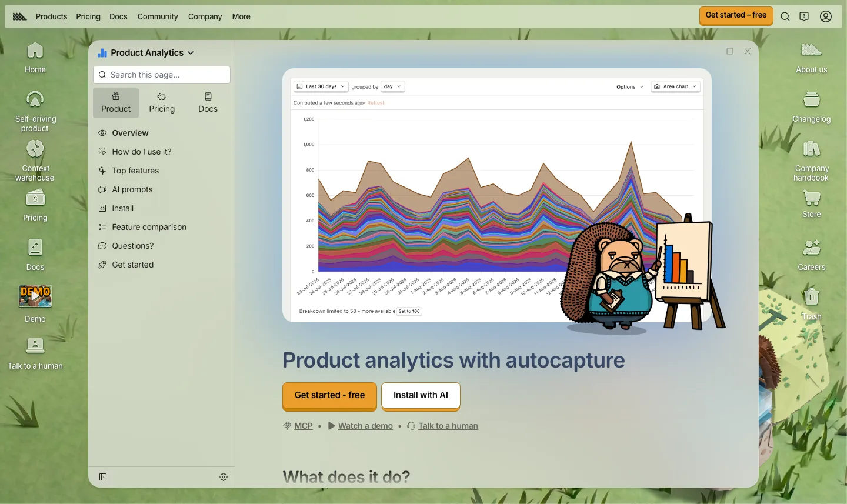This screenshot has height=504, width=847.
Task: Expand the chart Options dropdown
Action: click(630, 87)
